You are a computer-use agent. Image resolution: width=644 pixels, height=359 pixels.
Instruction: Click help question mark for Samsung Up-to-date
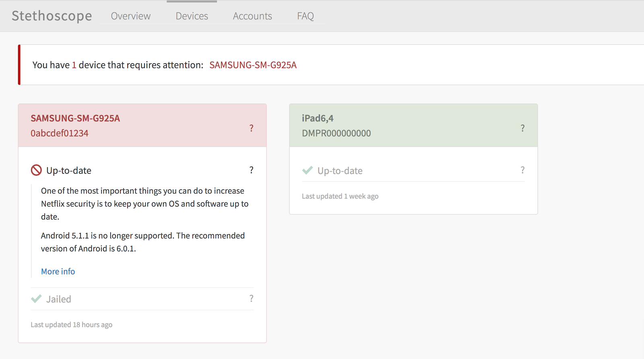(x=251, y=170)
